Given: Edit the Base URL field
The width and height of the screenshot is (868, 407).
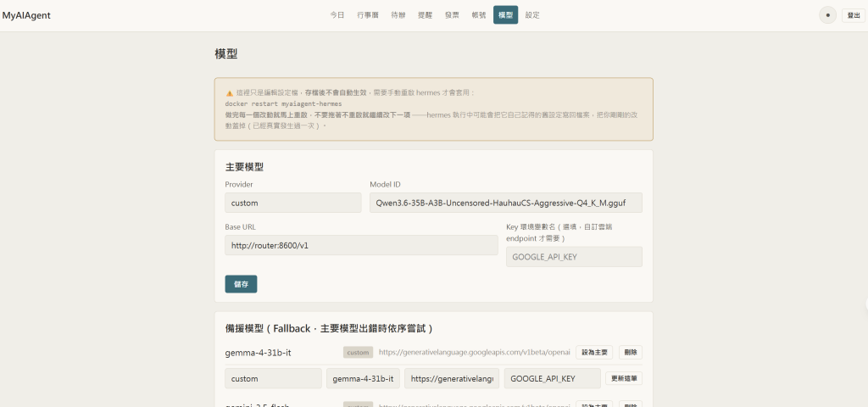Looking at the screenshot, I should tap(361, 245).
